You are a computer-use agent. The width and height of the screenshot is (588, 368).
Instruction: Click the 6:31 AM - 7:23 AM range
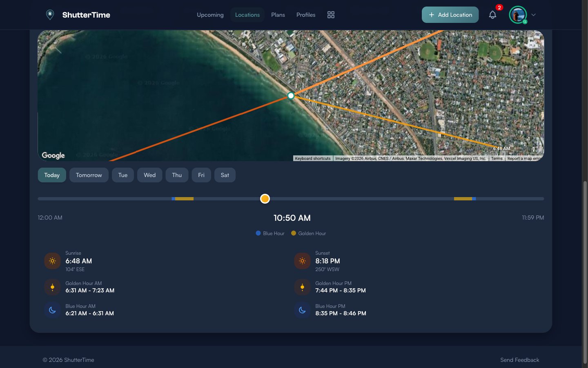coord(90,290)
